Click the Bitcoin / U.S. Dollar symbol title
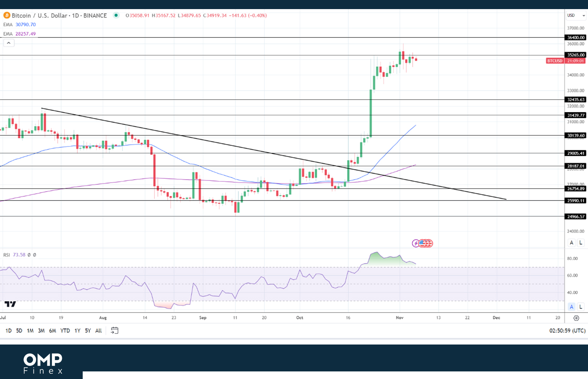The image size is (588, 379). [59, 16]
